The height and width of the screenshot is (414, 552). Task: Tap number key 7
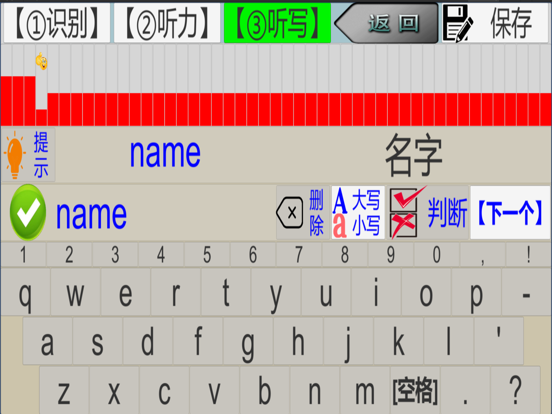click(299, 255)
